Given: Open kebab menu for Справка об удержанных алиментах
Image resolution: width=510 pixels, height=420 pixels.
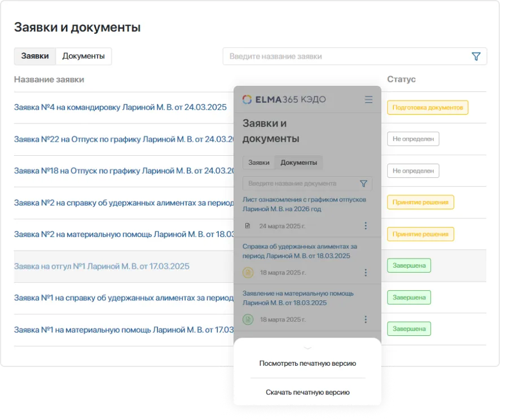Looking at the screenshot, I should [x=366, y=272].
